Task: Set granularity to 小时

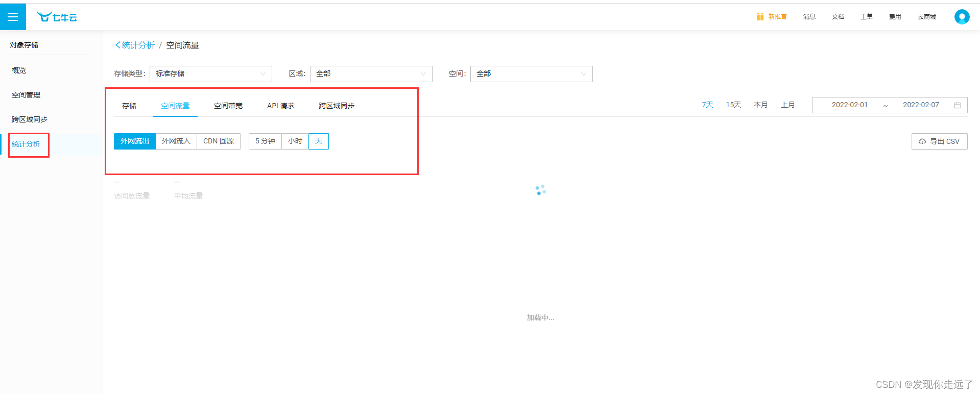Action: tap(295, 141)
